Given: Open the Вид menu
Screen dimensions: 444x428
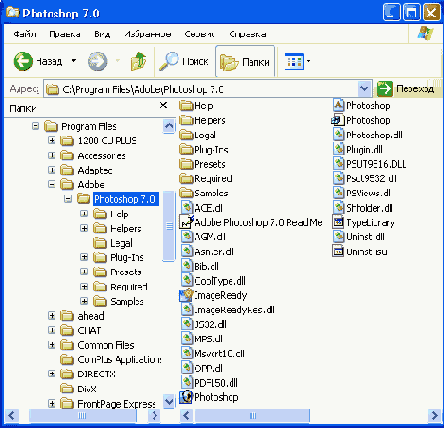Looking at the screenshot, I should click(x=102, y=34).
